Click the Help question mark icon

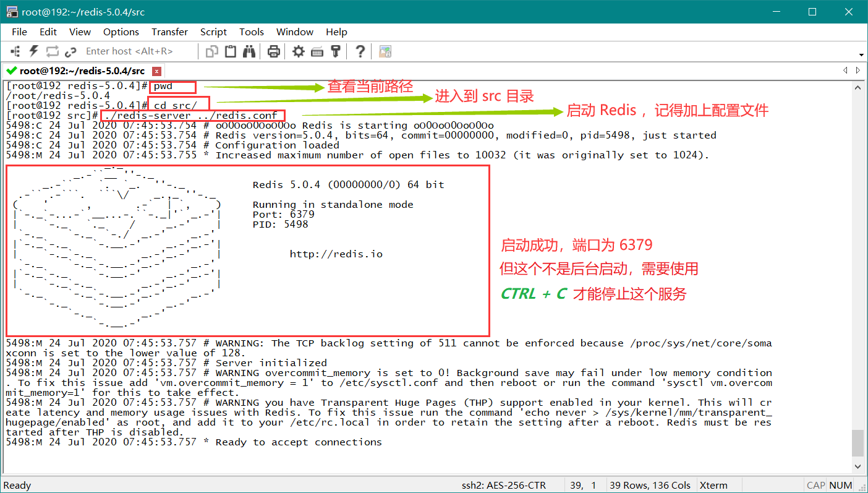click(x=360, y=51)
